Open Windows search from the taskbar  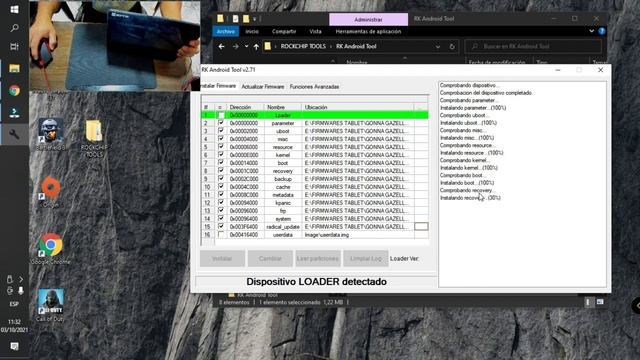point(14,28)
